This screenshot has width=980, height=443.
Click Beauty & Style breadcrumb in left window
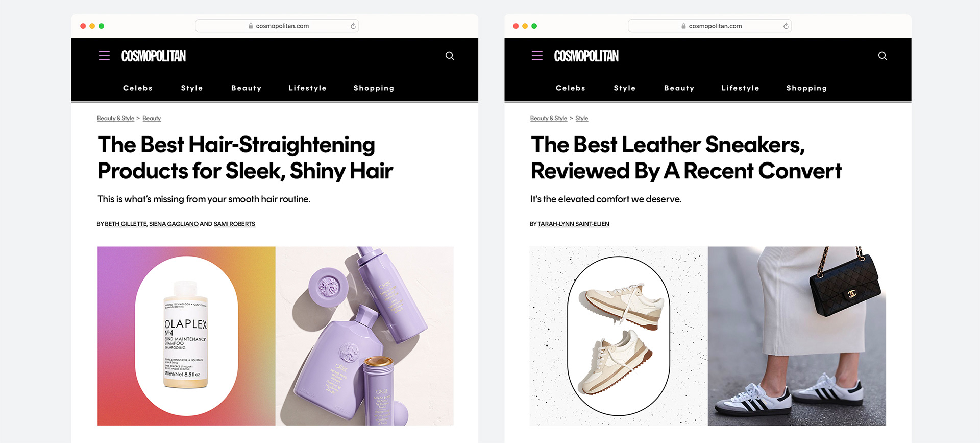[x=115, y=118]
